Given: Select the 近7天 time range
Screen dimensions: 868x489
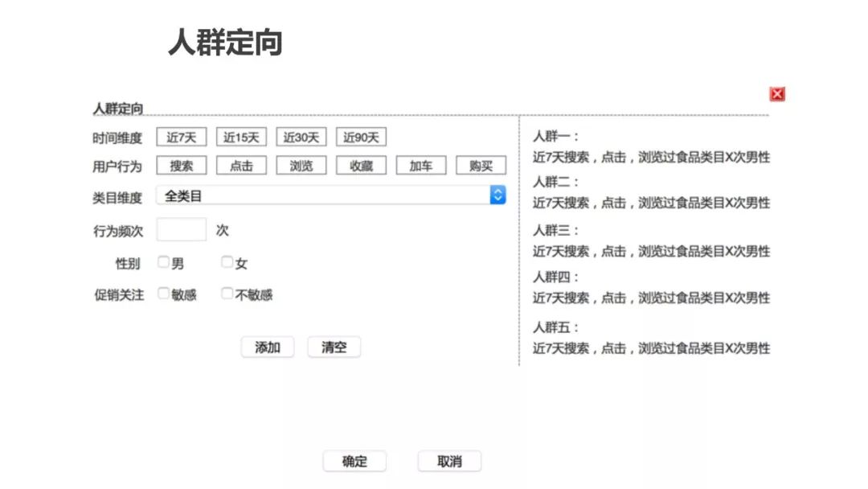Looking at the screenshot, I should point(181,138).
